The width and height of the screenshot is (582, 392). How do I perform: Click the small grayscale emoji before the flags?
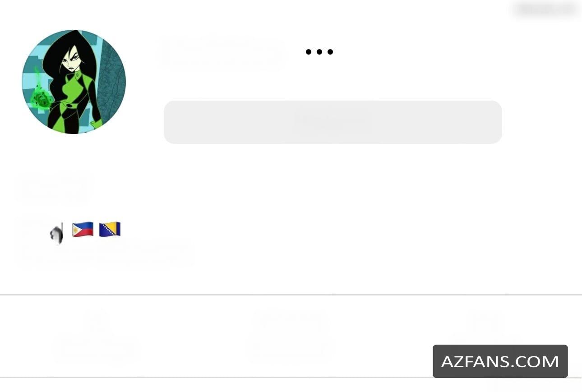pos(56,234)
